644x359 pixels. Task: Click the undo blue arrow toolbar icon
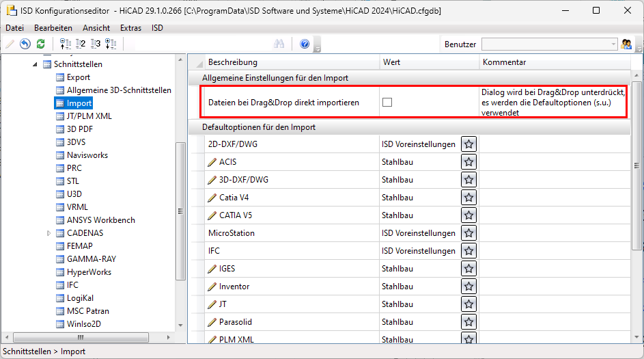pos(25,44)
